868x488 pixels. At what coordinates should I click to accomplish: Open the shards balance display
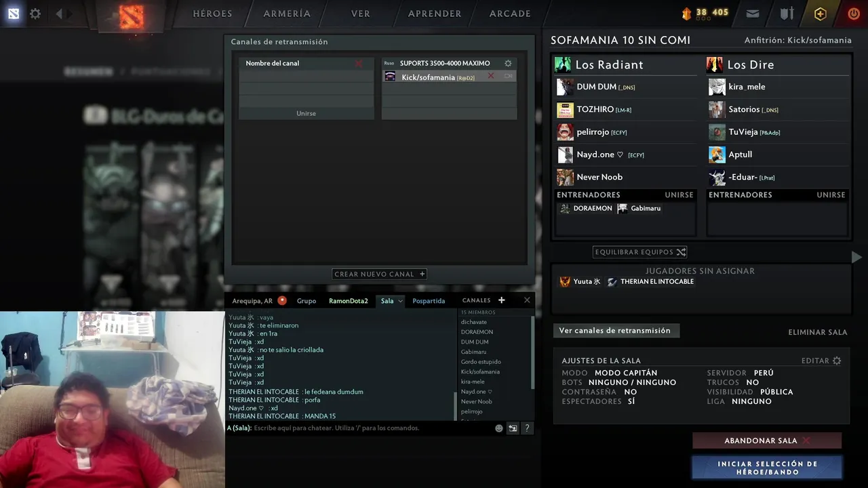click(x=705, y=13)
